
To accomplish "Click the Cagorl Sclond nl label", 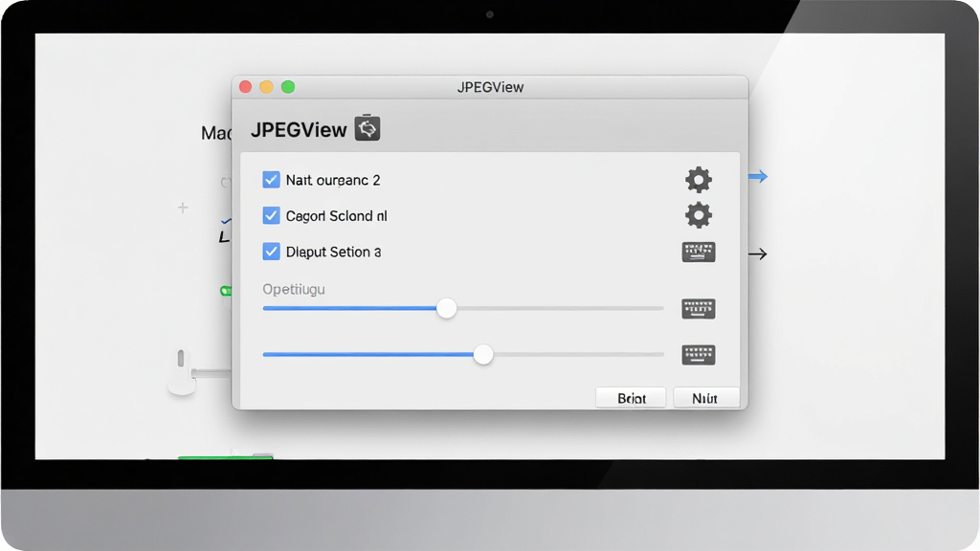I will 336,216.
